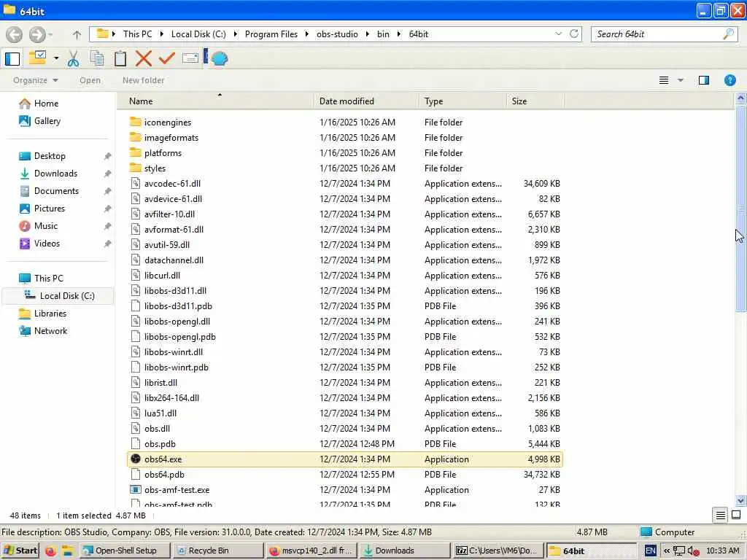Go back with the Back arrow

[14, 34]
